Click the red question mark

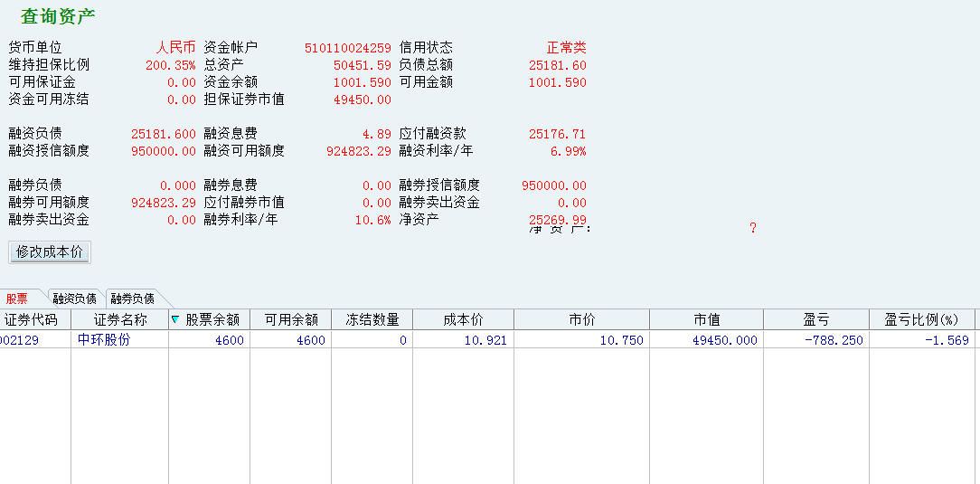[753, 228]
